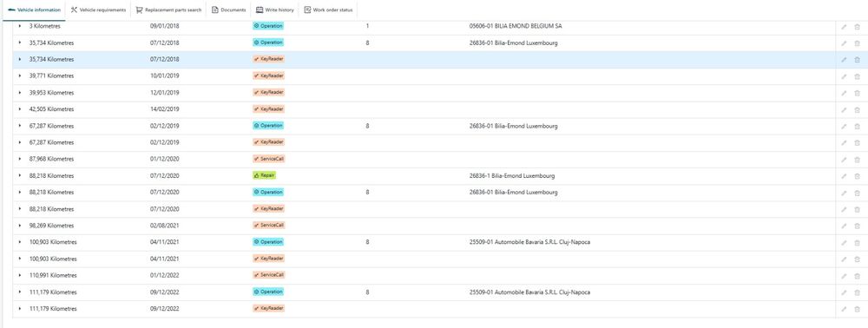The height and width of the screenshot is (328, 868).
Task: Select Automobile Bavaria Cluj-Napoca 04/11/2021 dealer text
Action: [529, 242]
